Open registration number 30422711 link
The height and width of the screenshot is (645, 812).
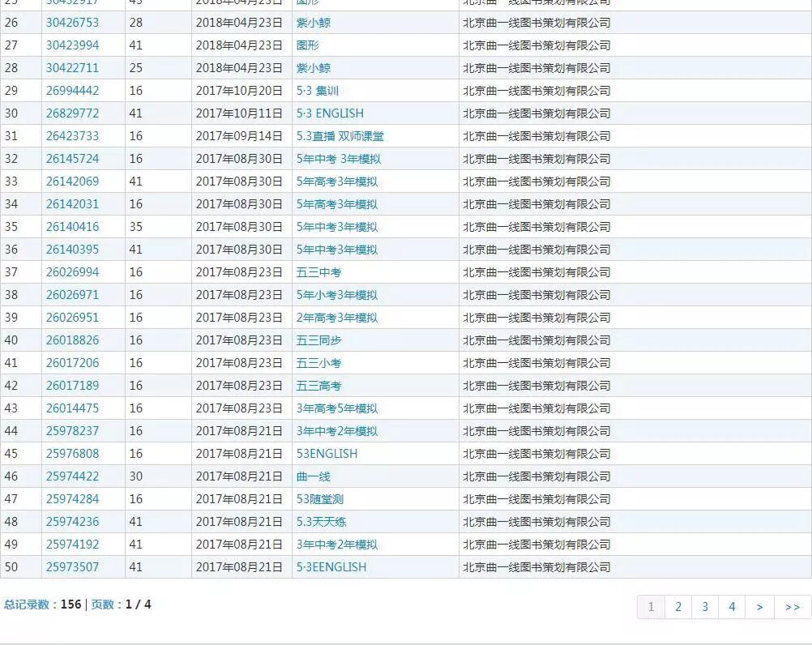(x=72, y=68)
